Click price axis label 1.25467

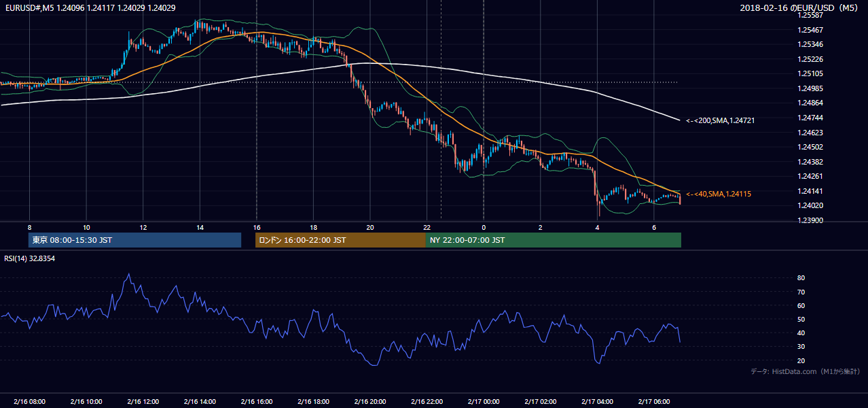pos(810,30)
